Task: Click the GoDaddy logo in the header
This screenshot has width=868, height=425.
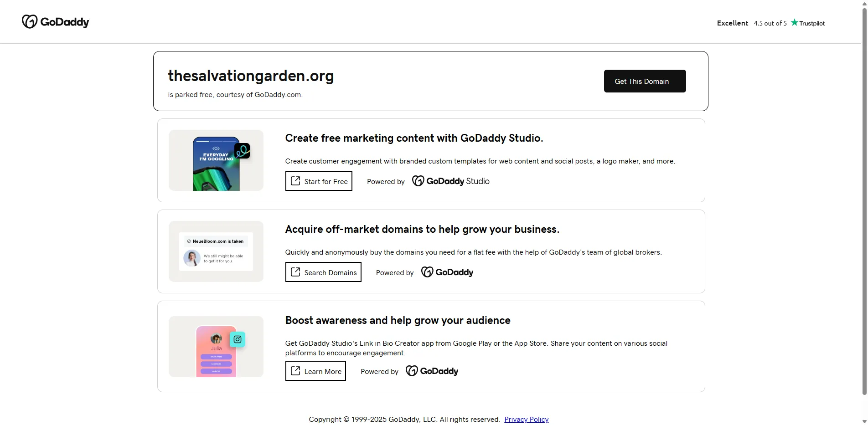Action: pos(56,21)
